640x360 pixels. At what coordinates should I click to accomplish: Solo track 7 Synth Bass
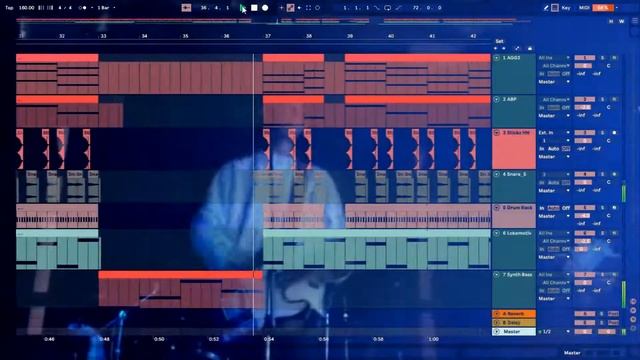[603, 275]
